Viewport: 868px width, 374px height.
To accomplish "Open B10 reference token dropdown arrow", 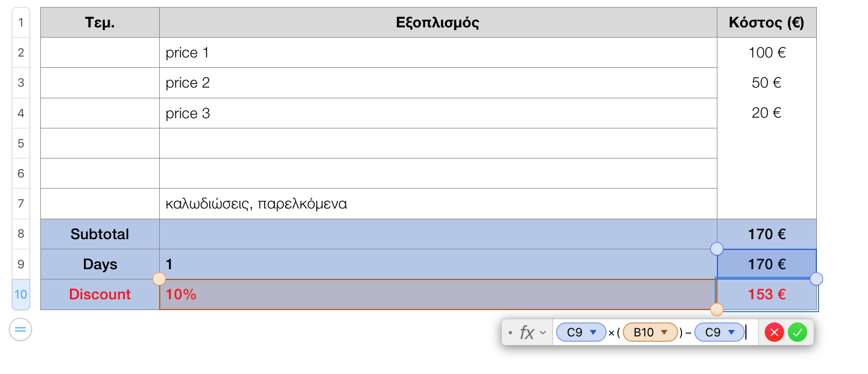I will click(x=664, y=333).
